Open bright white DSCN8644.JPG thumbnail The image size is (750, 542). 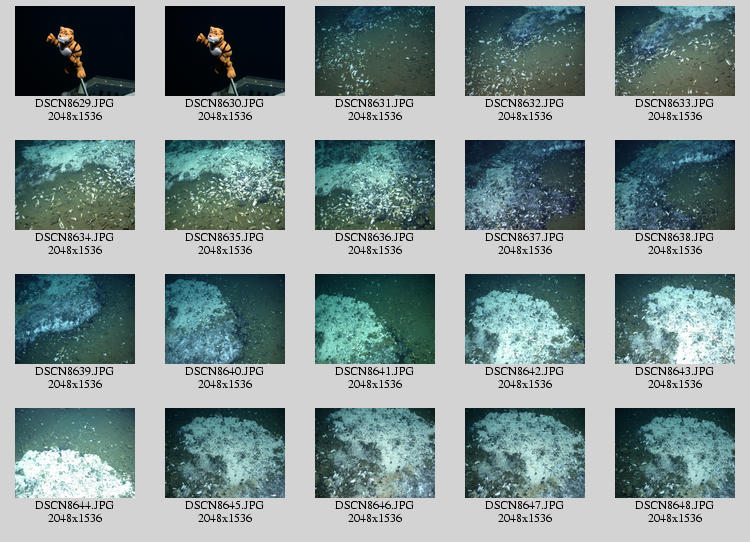click(x=75, y=453)
